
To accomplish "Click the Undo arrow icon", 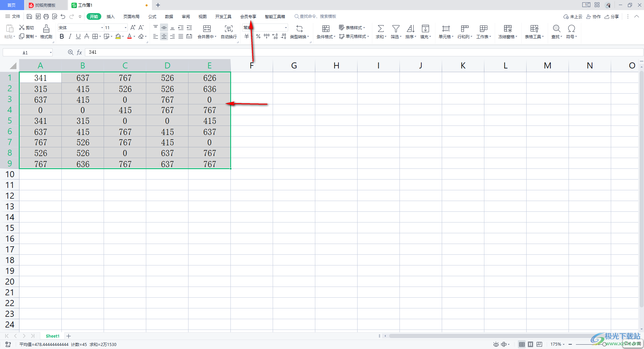I will (x=63, y=16).
